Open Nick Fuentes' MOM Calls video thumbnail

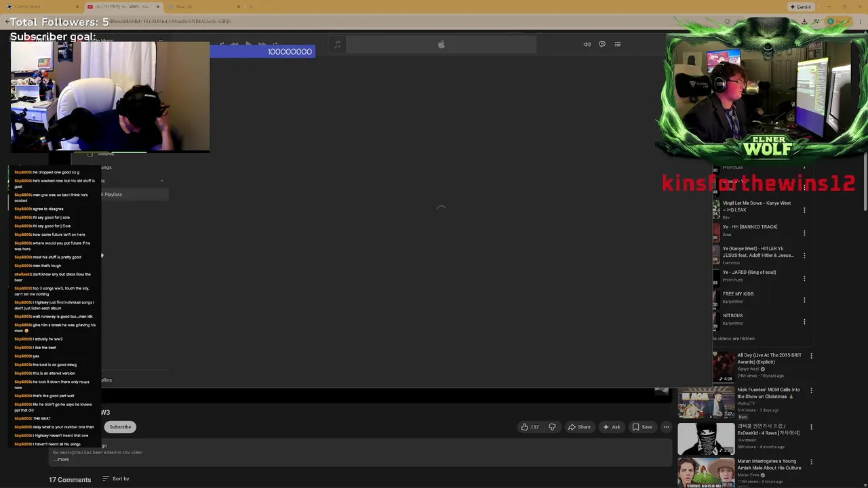706,402
